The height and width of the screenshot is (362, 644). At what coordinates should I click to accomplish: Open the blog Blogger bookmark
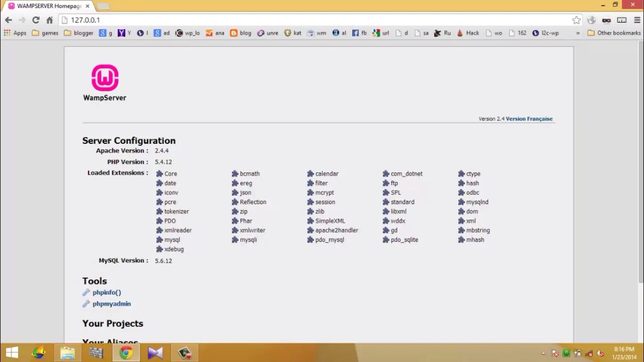tap(241, 33)
